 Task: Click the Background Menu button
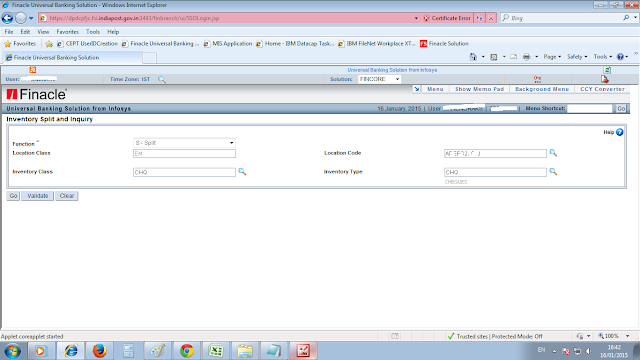pyautogui.click(x=542, y=89)
